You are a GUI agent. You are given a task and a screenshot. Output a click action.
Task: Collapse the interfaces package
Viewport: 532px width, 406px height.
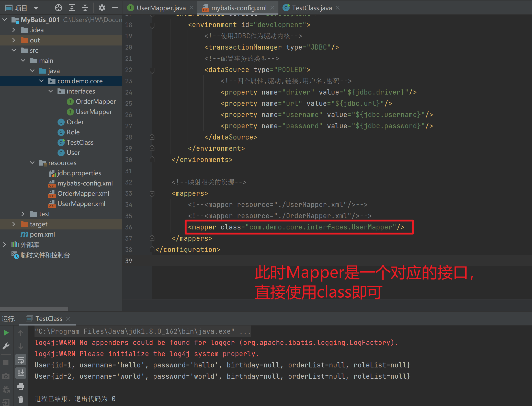coord(51,91)
